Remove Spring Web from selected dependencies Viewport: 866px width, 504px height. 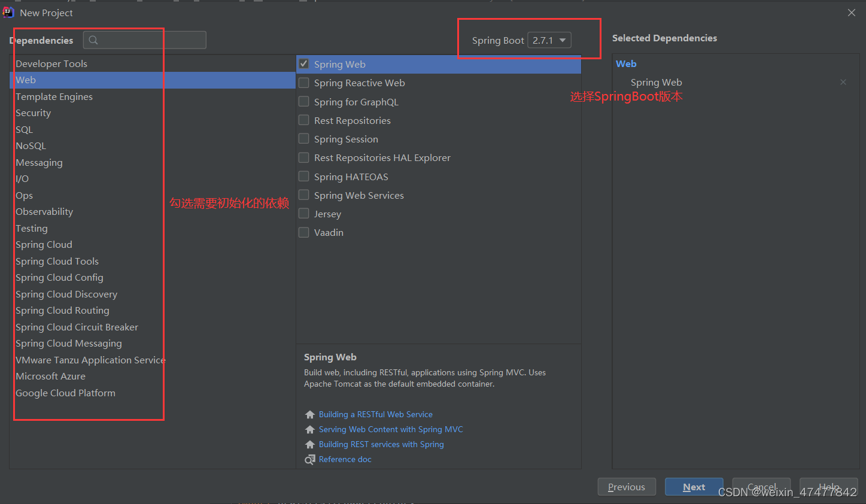pyautogui.click(x=843, y=82)
